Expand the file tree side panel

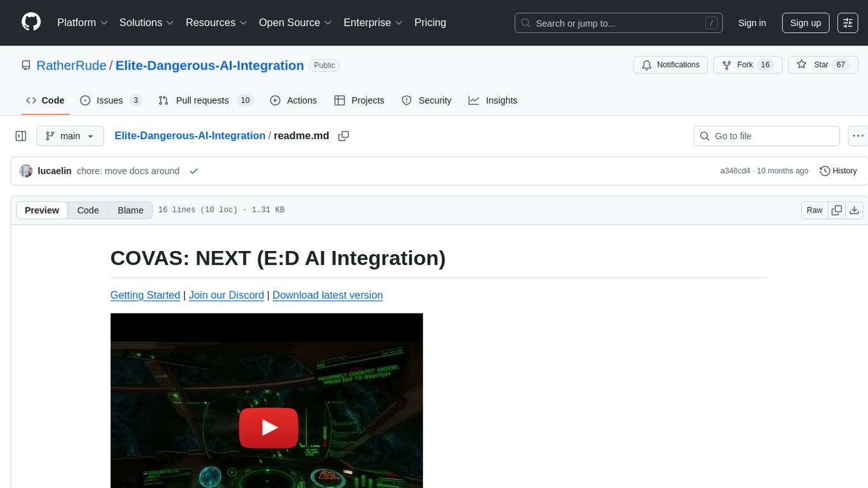coord(21,136)
